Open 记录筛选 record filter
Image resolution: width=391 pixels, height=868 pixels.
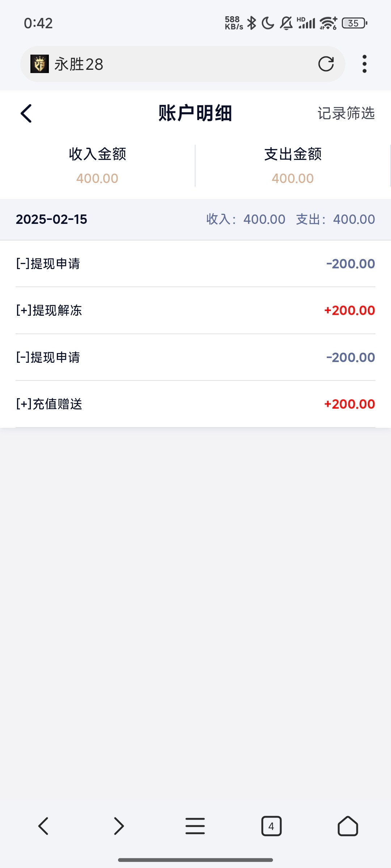(x=346, y=114)
